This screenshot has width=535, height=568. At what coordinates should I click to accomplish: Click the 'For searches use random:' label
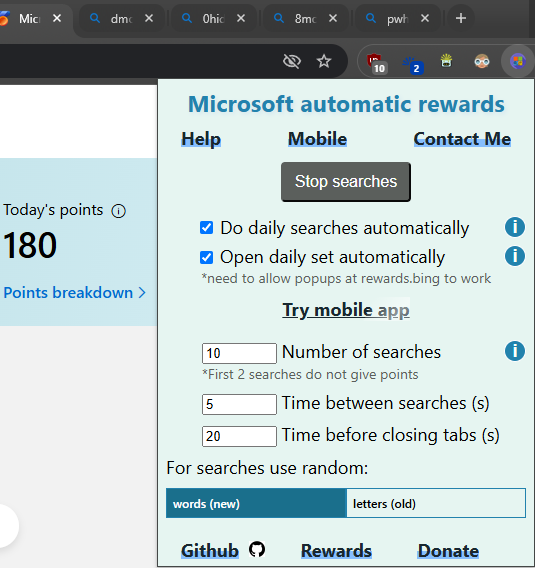pyautogui.click(x=267, y=468)
